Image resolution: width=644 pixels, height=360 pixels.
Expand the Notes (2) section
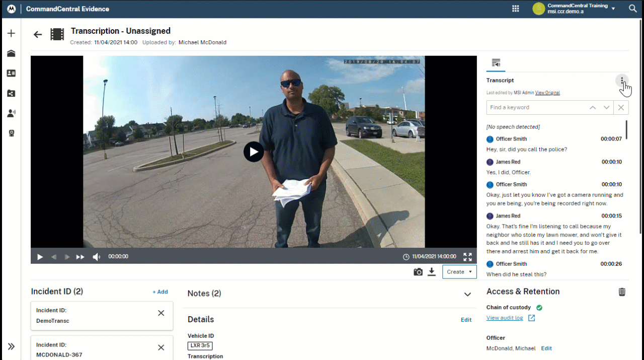(467, 294)
